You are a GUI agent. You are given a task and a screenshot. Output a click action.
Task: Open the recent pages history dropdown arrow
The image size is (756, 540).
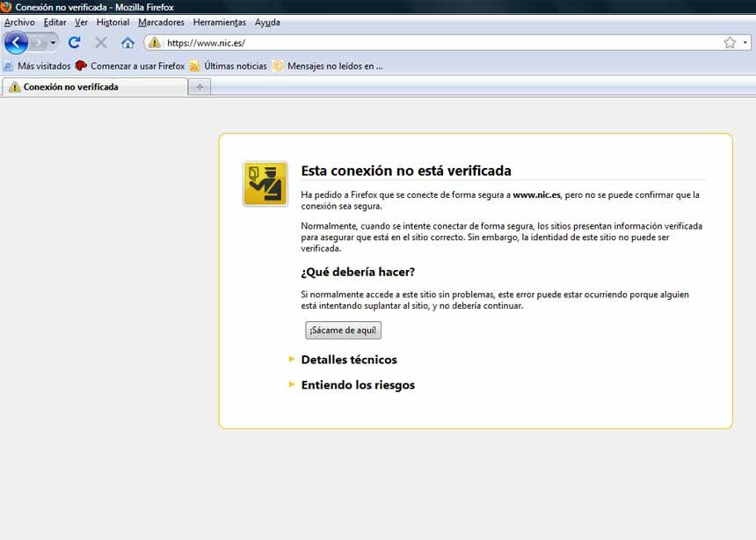[54, 42]
